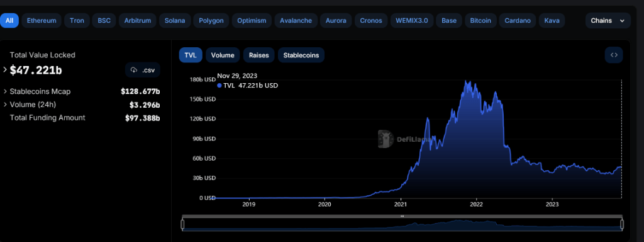
Task: Click the Total Value Locked heading
Action: [42, 55]
